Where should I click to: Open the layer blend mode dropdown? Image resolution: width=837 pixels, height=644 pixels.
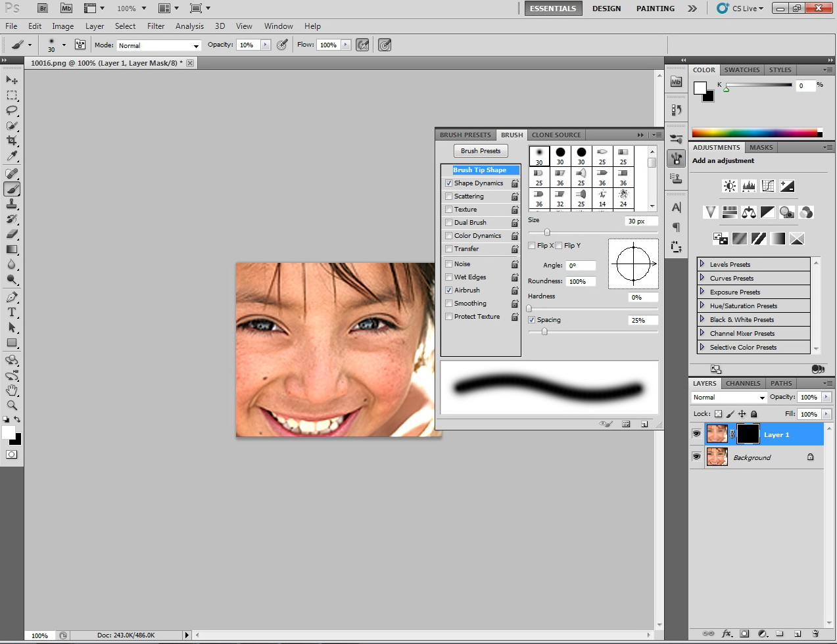[x=729, y=398]
